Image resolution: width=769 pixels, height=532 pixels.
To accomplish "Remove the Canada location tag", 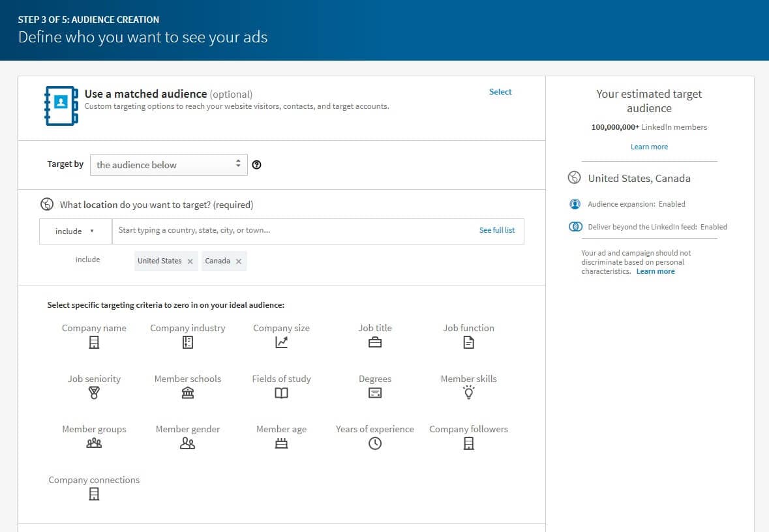I will (237, 260).
